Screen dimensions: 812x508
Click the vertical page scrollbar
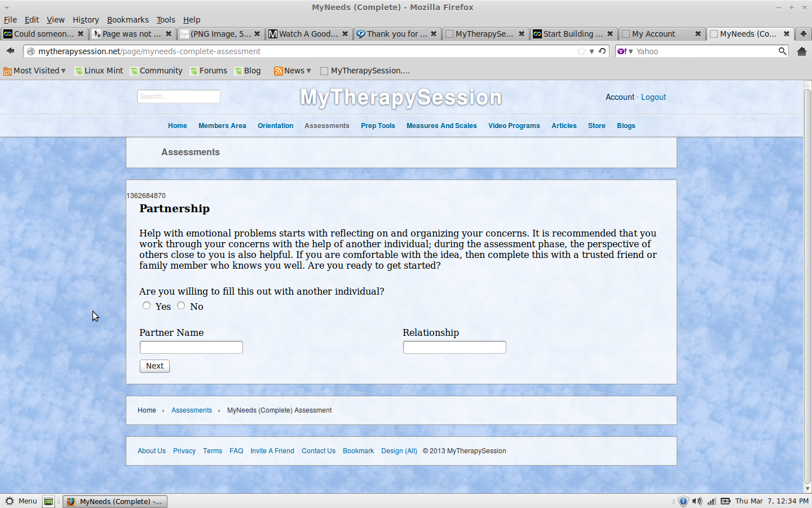click(807, 282)
